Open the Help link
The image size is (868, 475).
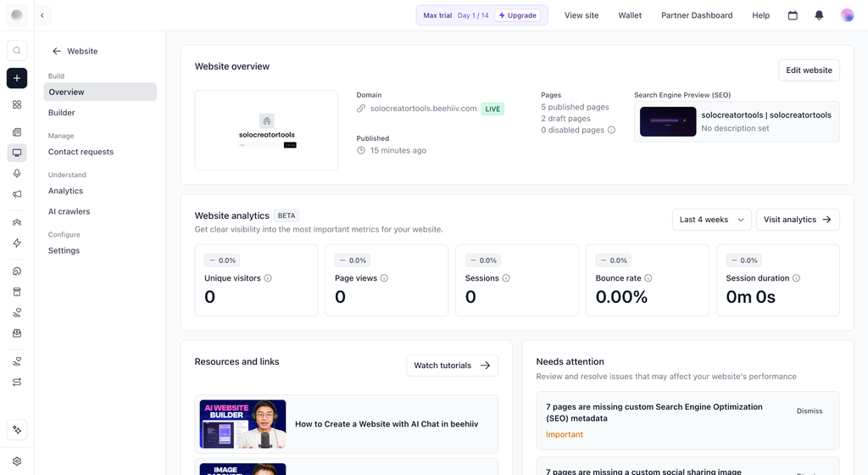tap(760, 15)
